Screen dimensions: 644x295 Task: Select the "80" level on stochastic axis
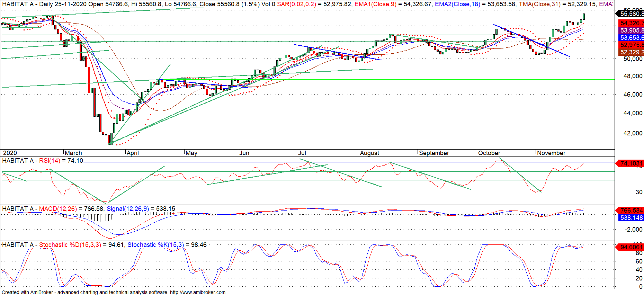click(x=639, y=253)
